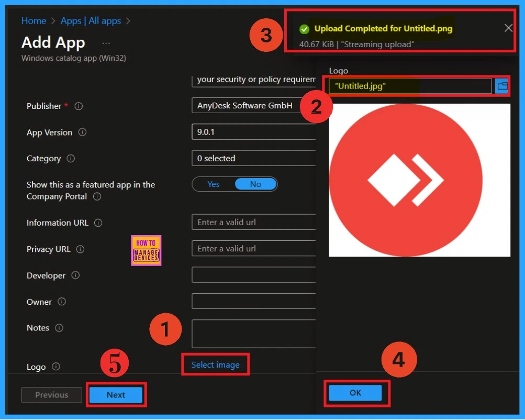
Task: Show App Version info icon tooltip
Action: click(x=82, y=132)
